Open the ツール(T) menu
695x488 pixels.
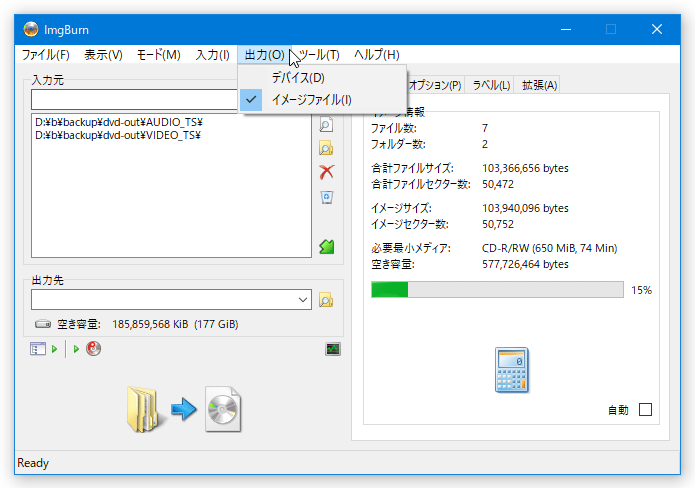(x=319, y=55)
